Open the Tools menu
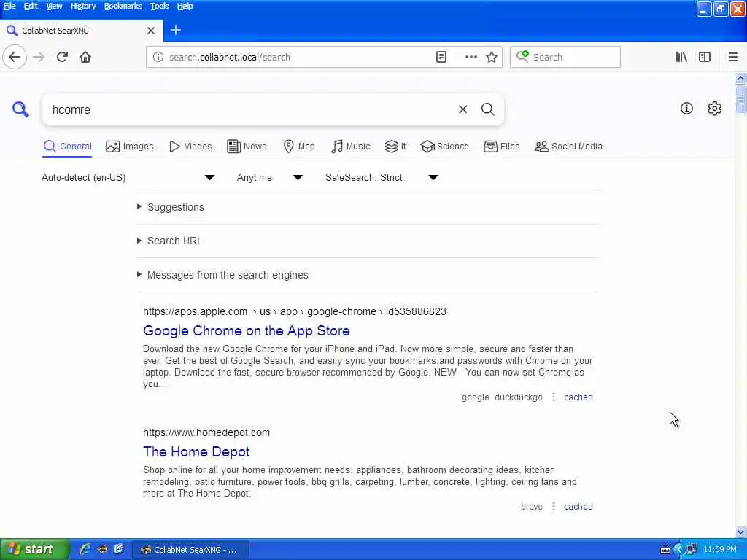747x560 pixels. point(159,6)
